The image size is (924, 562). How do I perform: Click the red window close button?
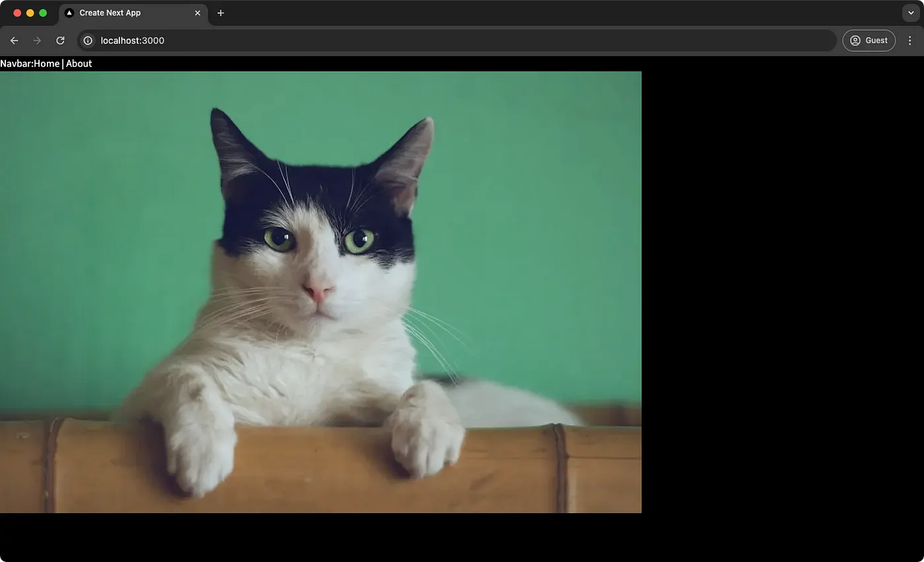17,13
